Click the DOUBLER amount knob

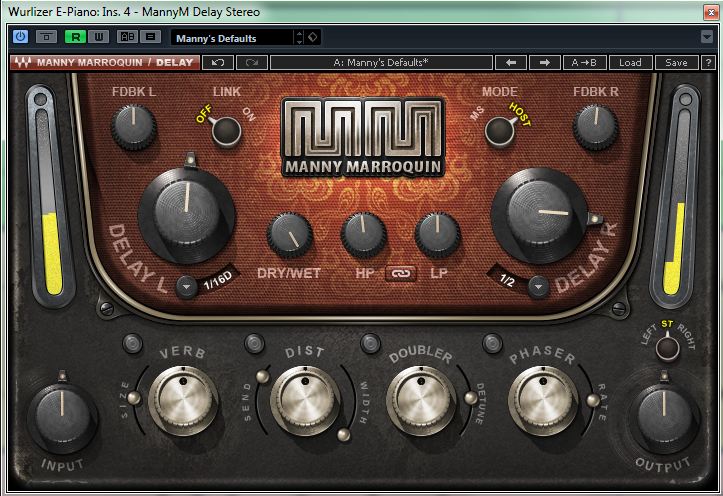tap(421, 400)
